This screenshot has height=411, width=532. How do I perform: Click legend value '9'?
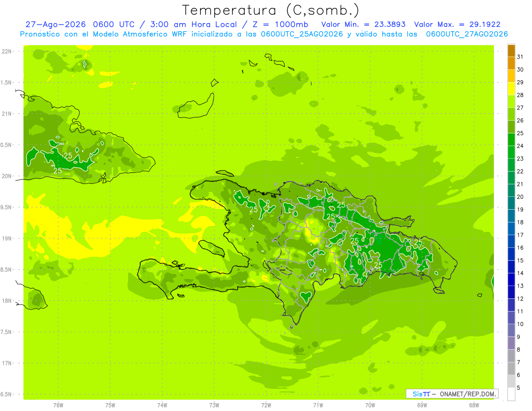(x=519, y=337)
